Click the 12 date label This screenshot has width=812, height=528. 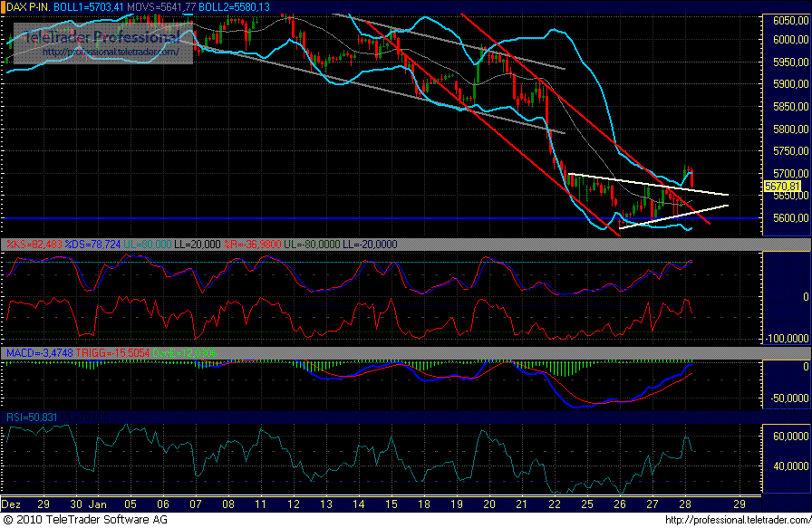(294, 504)
